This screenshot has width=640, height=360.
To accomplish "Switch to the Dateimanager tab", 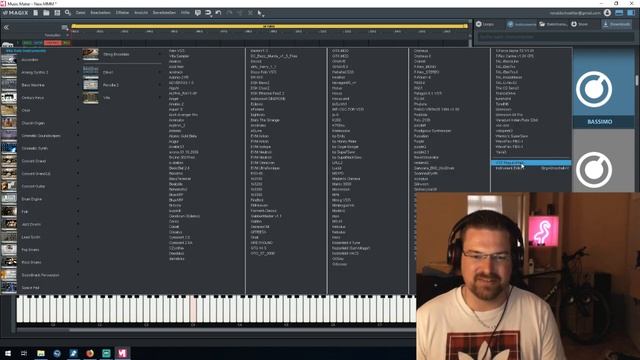I will tap(553, 24).
